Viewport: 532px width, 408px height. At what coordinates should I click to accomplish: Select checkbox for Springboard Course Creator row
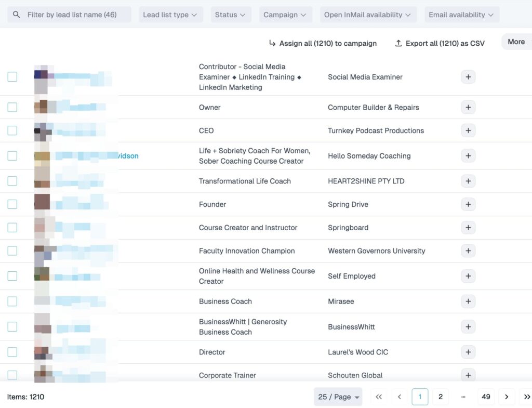12,228
